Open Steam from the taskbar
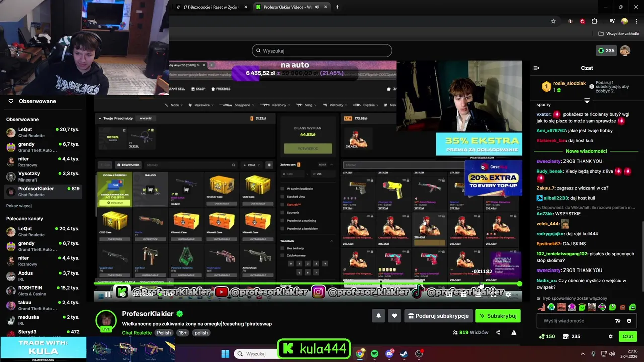Screen dimensions: 644x362 pos(404,354)
